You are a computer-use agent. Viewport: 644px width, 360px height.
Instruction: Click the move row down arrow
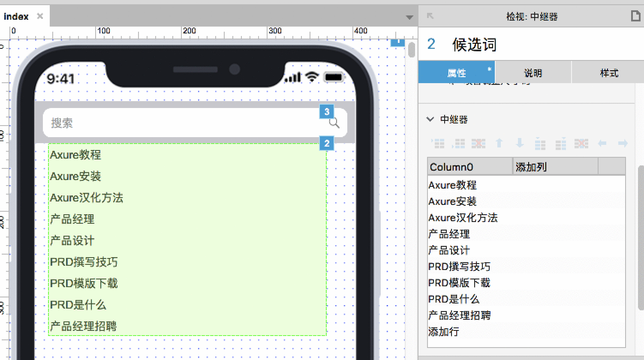[x=520, y=143]
